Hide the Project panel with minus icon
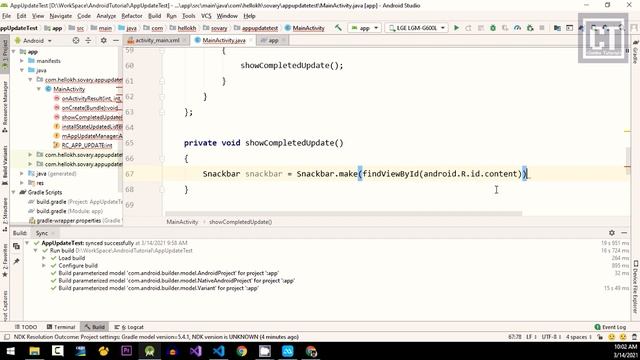This screenshot has width=640, height=360. click(116, 40)
